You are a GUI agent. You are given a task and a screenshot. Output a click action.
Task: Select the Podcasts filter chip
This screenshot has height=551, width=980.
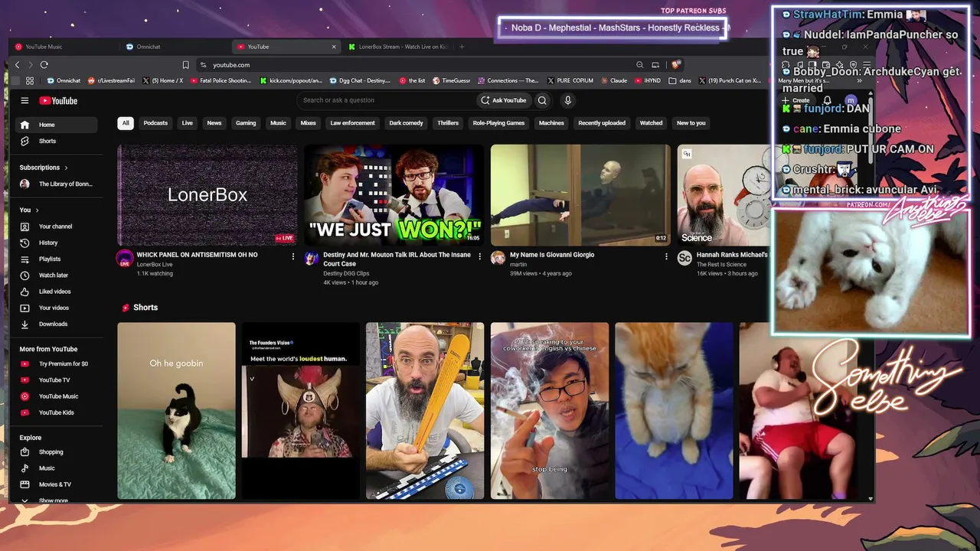click(155, 123)
